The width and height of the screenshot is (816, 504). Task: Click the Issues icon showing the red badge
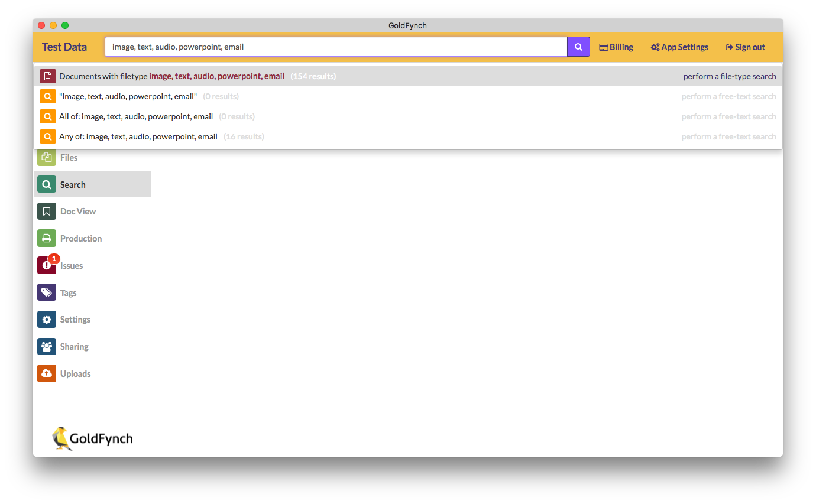[x=46, y=265]
